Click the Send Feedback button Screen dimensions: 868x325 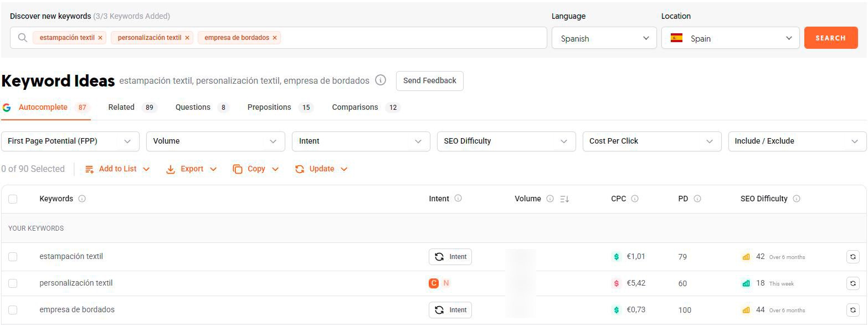(x=429, y=81)
